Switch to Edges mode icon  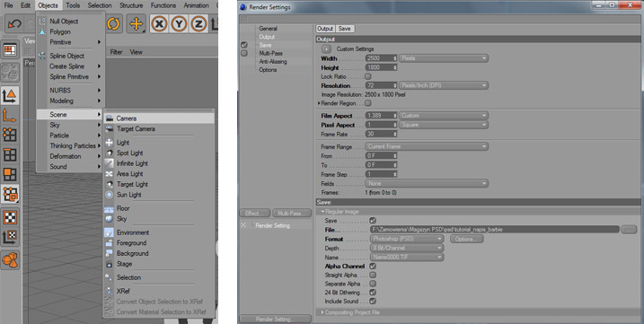pyautogui.click(x=10, y=154)
